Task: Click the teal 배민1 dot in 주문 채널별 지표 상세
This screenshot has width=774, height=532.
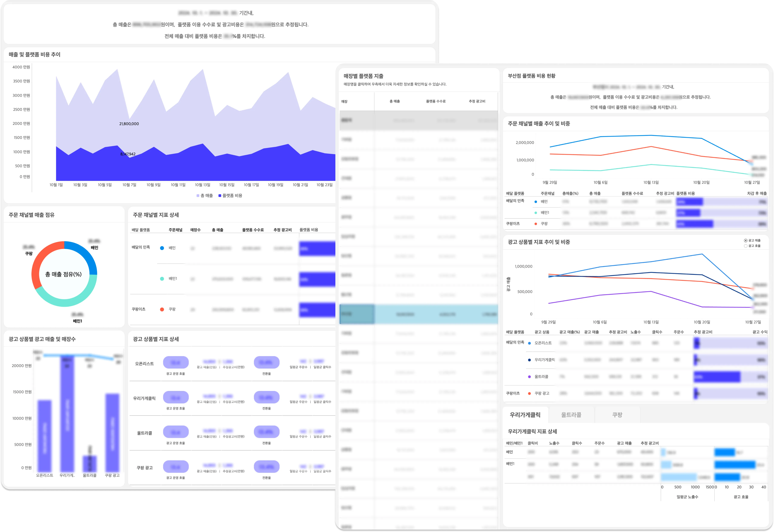Action: tap(162, 279)
